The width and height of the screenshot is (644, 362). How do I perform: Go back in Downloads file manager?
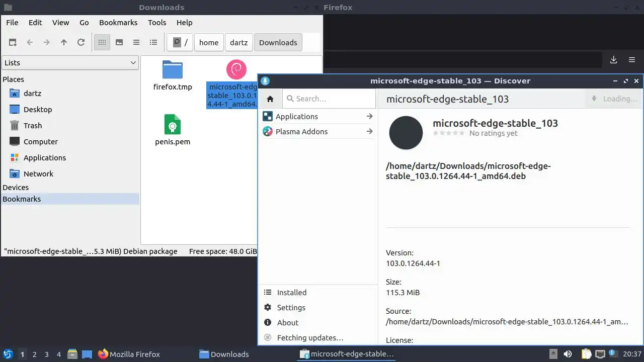click(30, 43)
